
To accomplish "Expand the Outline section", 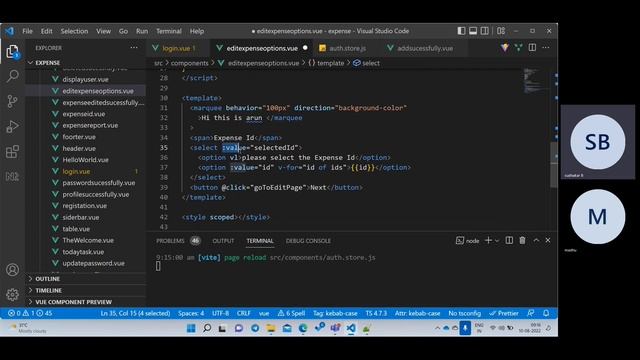I will 47,279.
